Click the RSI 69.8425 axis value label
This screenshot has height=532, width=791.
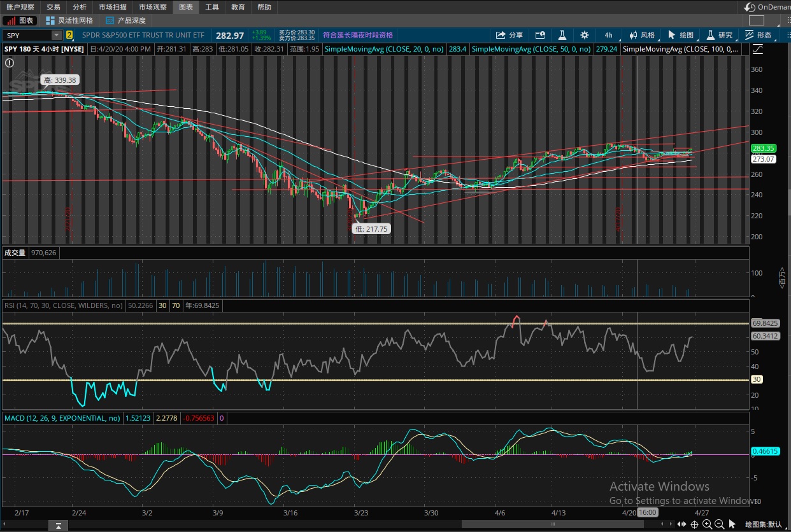coord(765,323)
